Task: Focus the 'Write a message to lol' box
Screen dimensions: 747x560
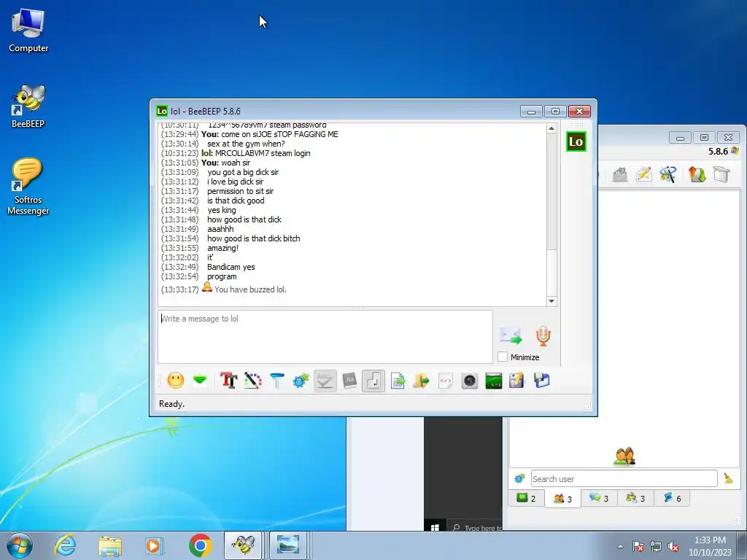Action: (325, 337)
